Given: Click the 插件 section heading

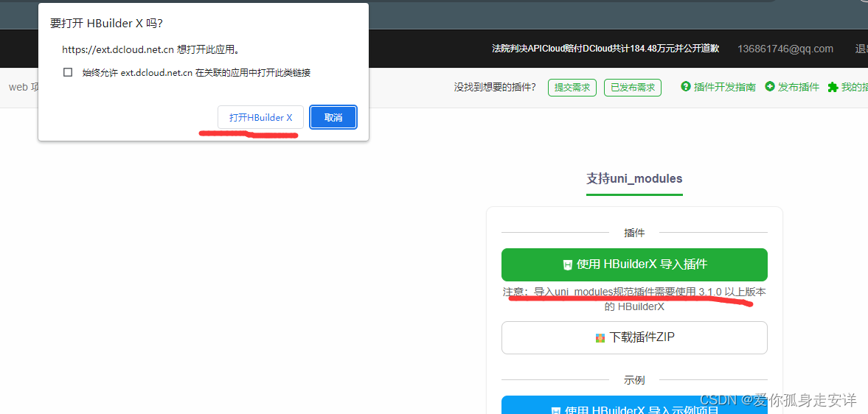Looking at the screenshot, I should click(x=634, y=233).
